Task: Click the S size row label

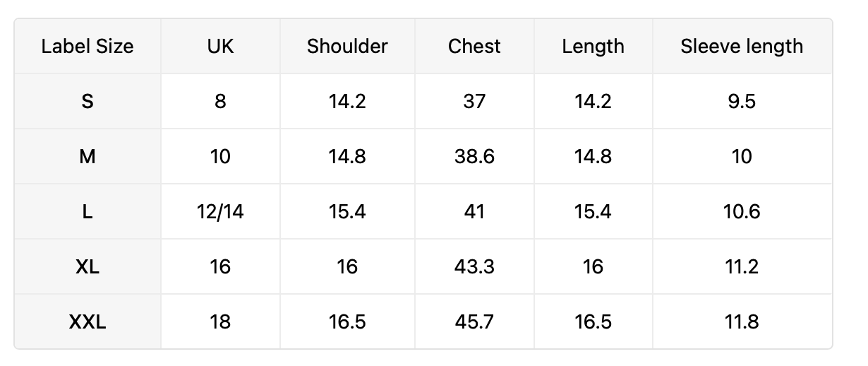Action: (88, 102)
